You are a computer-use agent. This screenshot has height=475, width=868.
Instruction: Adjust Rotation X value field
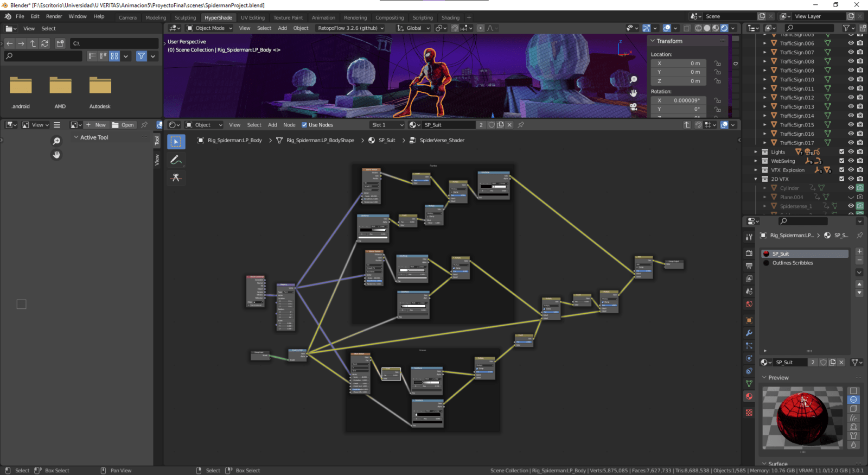coord(679,100)
